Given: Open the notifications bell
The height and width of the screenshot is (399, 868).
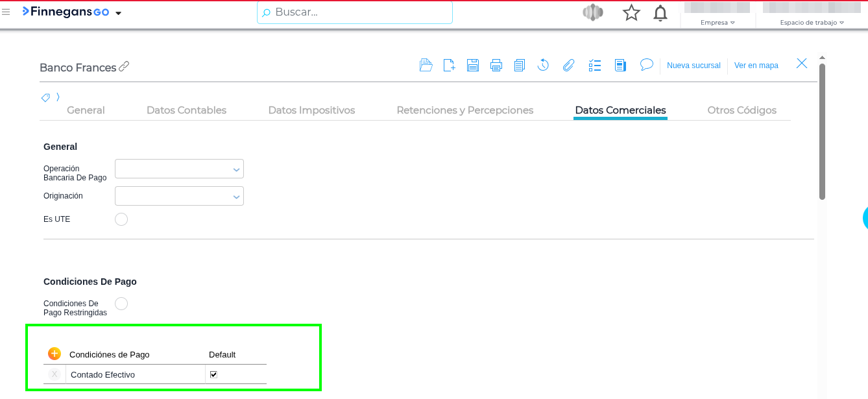Looking at the screenshot, I should click(x=660, y=13).
